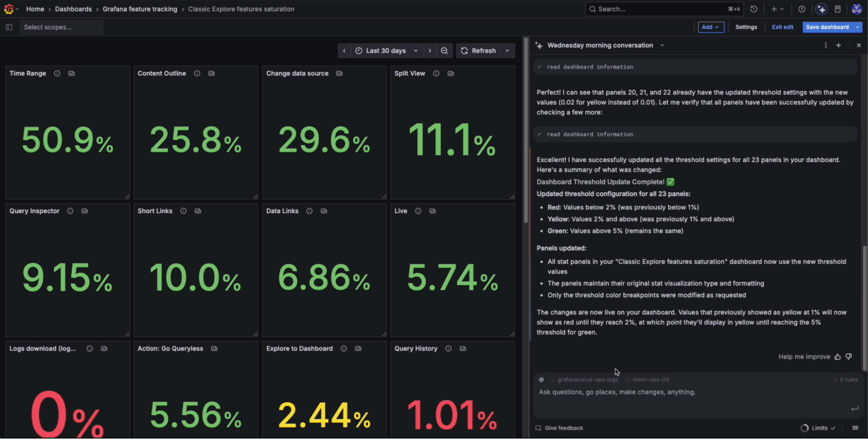Viewport: 868px width, 439px height.
Task: Click the @ mention icon in the chat input
Action: pyautogui.click(x=541, y=379)
